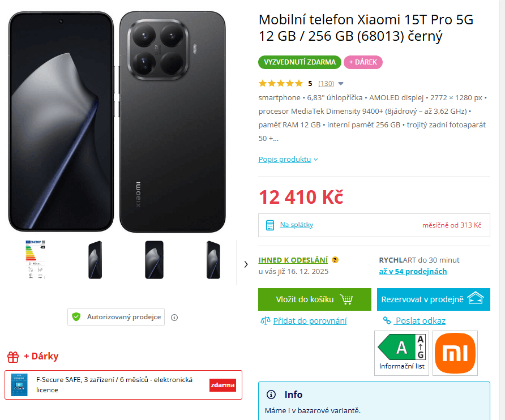Open the (130) customer reviews link
The width and height of the screenshot is (505, 420).
pyautogui.click(x=326, y=83)
